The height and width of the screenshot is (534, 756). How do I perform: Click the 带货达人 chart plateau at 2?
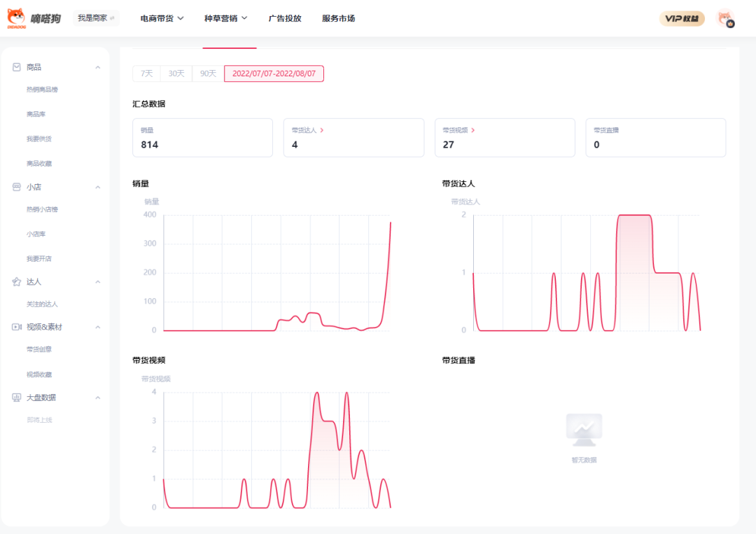634,216
